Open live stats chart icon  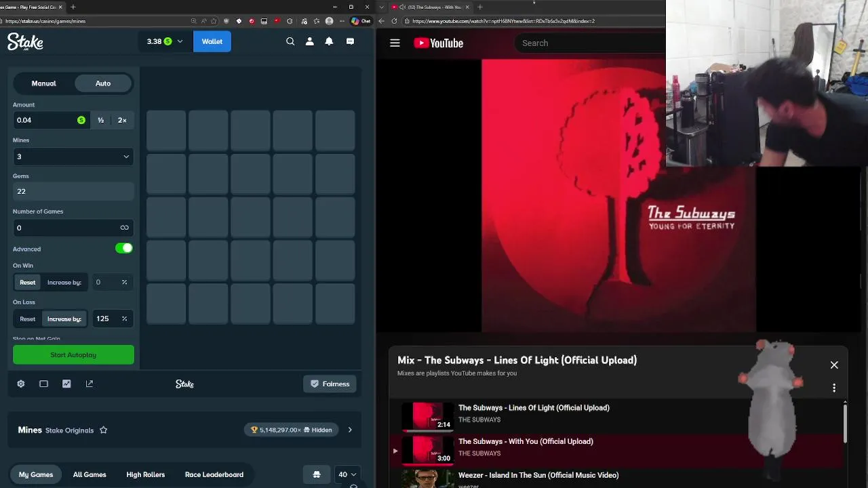coord(66,384)
